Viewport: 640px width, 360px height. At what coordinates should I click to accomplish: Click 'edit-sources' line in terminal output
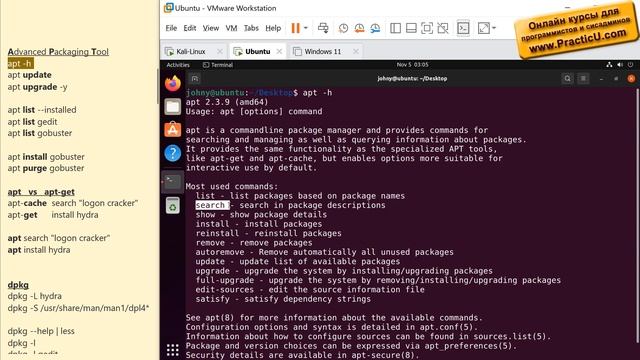(310, 290)
